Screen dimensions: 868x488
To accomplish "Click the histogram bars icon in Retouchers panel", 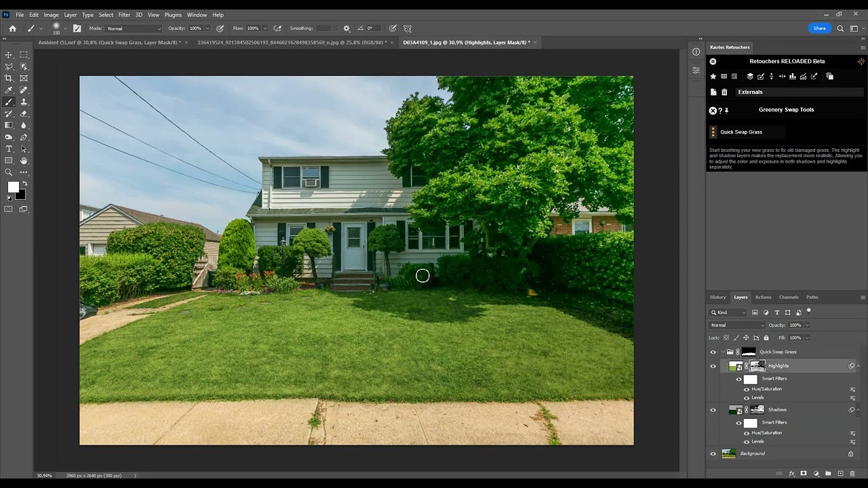I will click(x=792, y=77).
